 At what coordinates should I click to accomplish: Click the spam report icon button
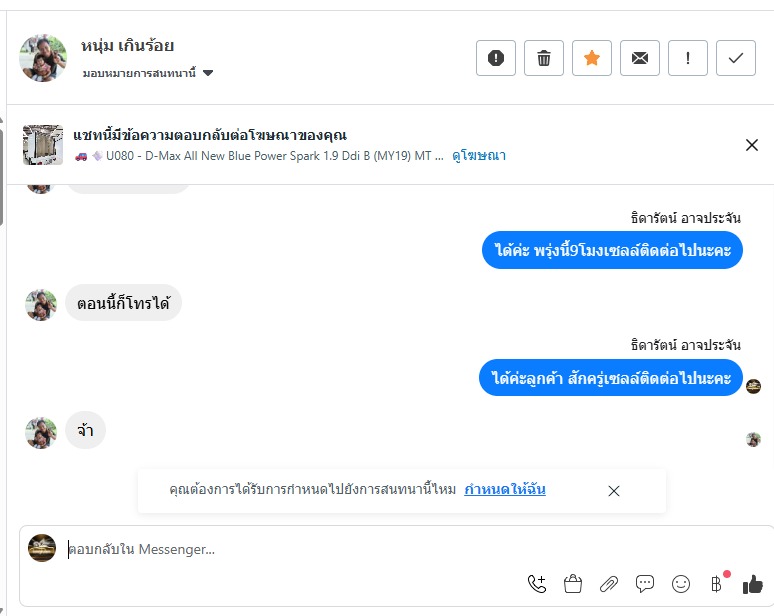496,58
